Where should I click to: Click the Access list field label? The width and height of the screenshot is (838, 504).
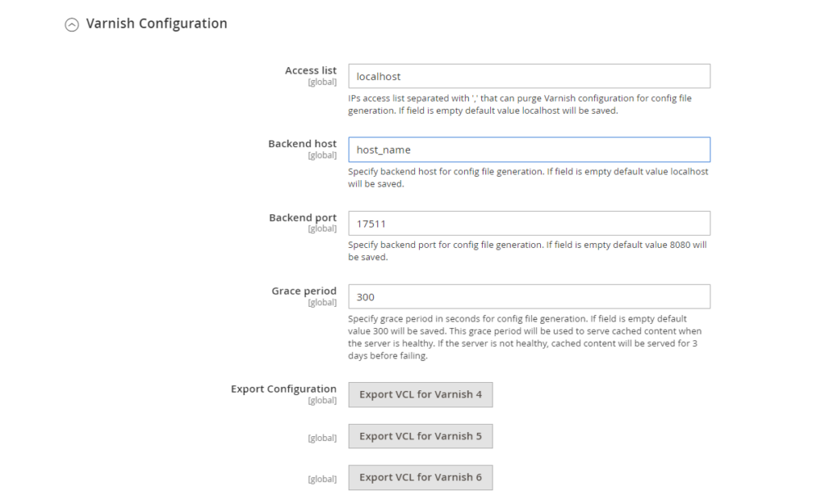coord(310,70)
